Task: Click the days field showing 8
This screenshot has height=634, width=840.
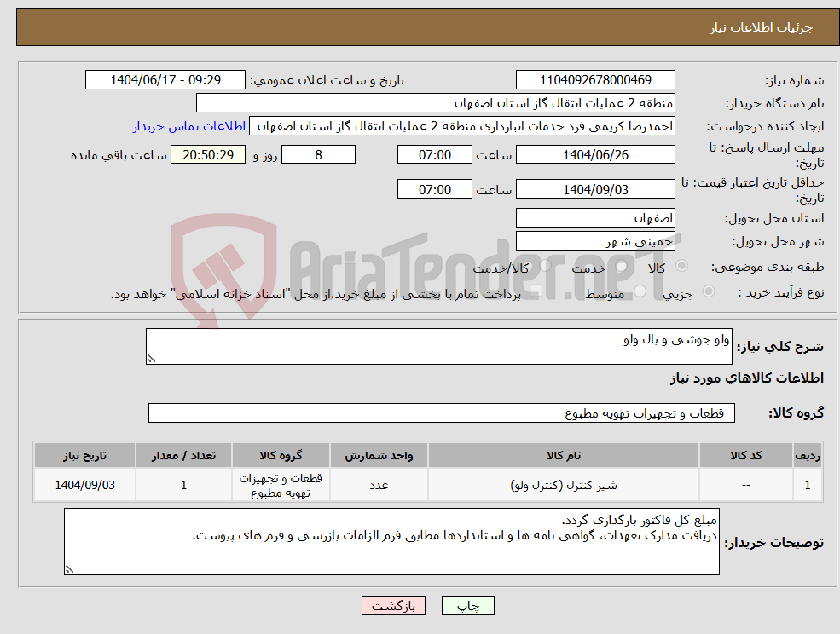Action: (x=318, y=154)
